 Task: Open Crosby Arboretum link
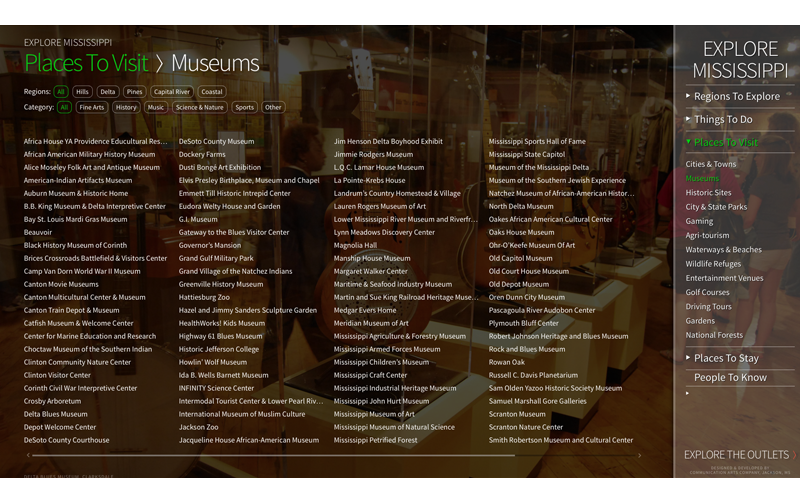52,401
